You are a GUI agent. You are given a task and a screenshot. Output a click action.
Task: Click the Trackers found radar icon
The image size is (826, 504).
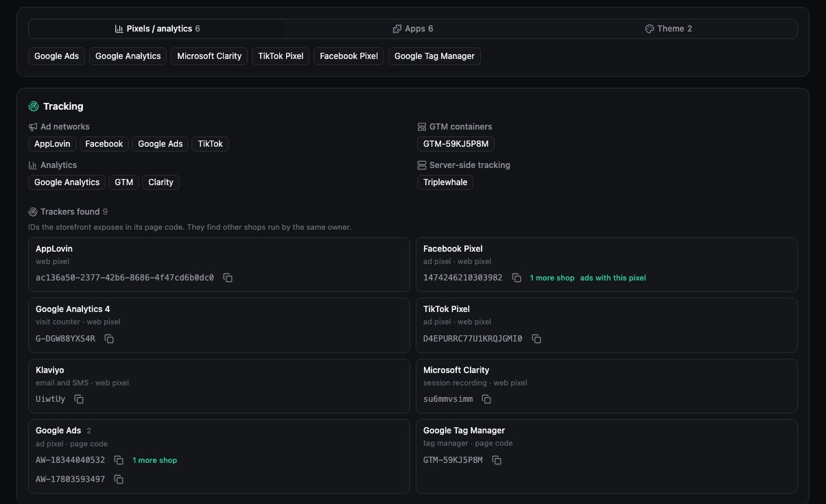pyautogui.click(x=32, y=212)
